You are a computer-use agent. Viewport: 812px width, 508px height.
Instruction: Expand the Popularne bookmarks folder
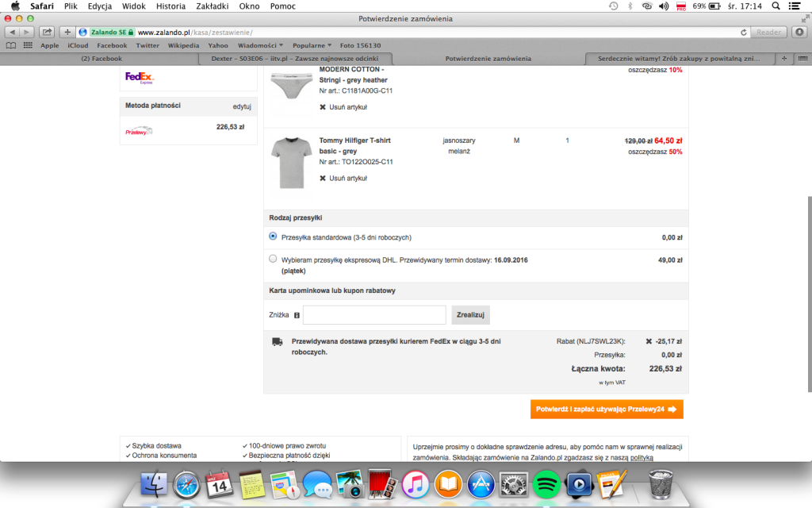coord(312,45)
